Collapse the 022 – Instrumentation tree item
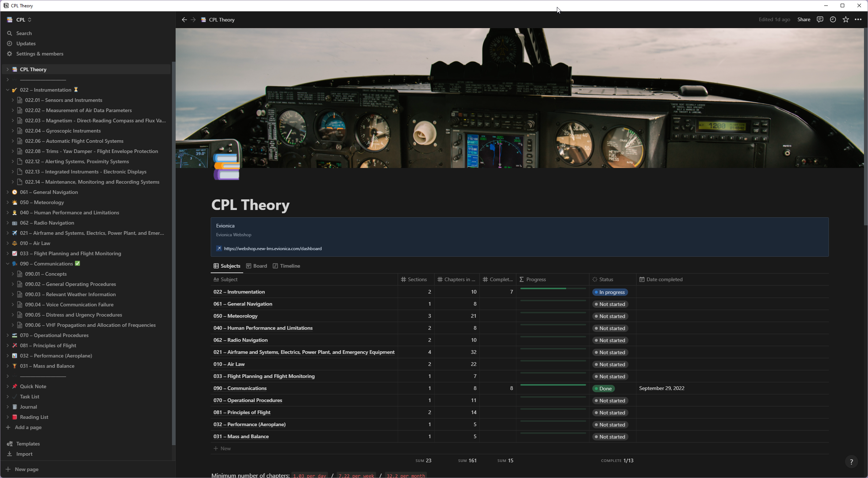868x478 pixels. tap(7, 90)
